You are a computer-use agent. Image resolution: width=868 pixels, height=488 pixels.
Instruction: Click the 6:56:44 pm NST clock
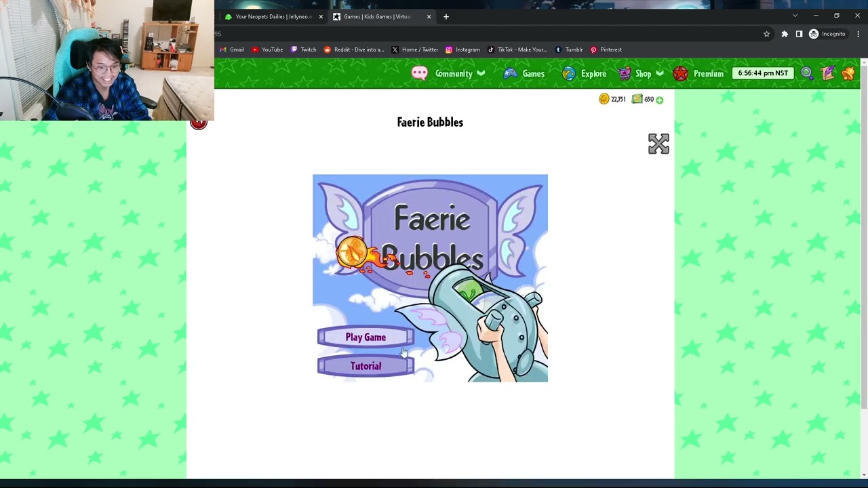763,73
